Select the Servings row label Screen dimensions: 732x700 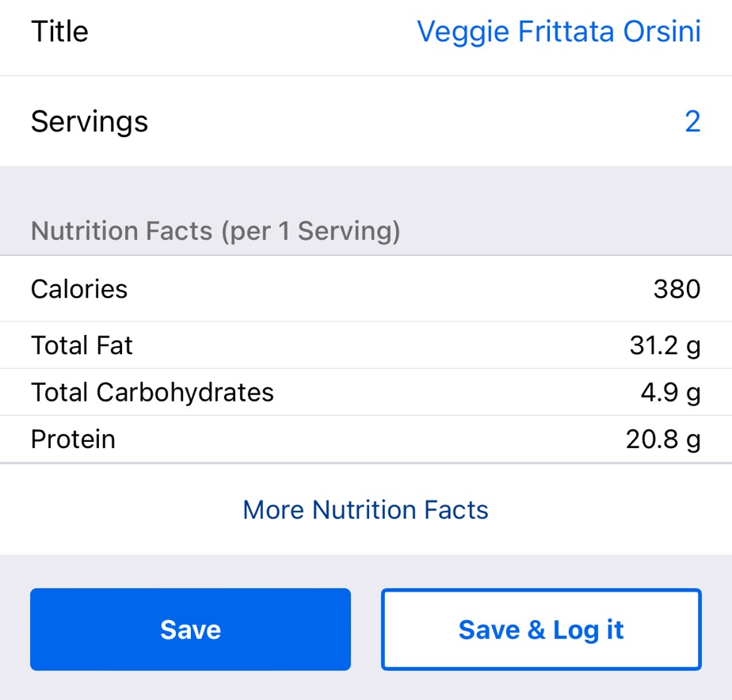point(90,122)
